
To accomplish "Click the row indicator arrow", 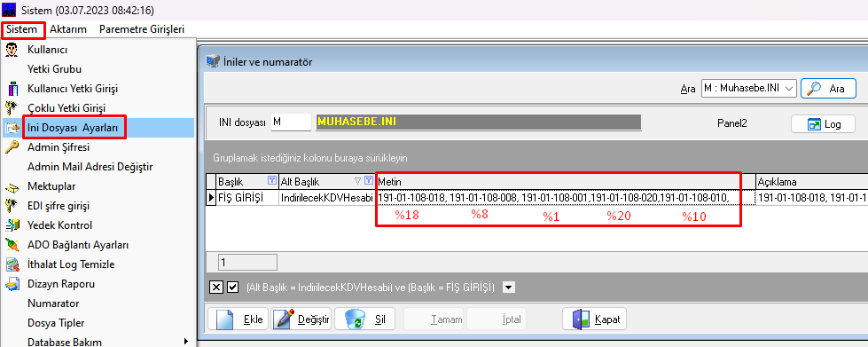I will pos(210,197).
